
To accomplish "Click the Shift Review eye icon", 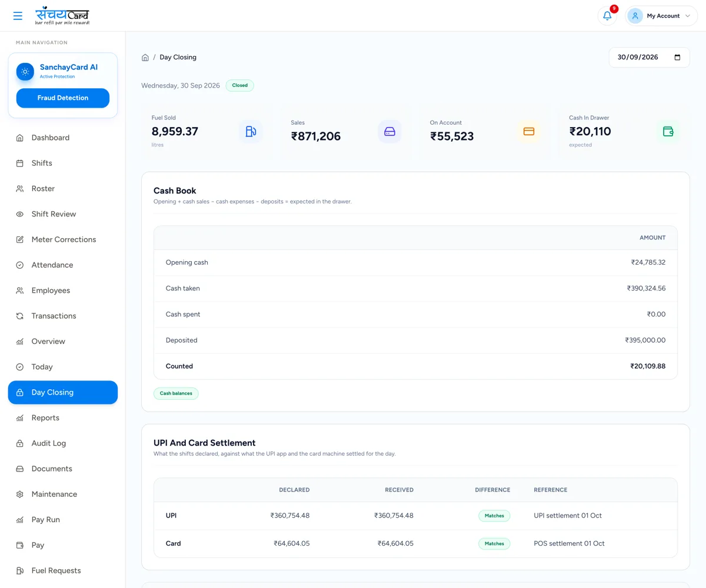I will 19,214.
